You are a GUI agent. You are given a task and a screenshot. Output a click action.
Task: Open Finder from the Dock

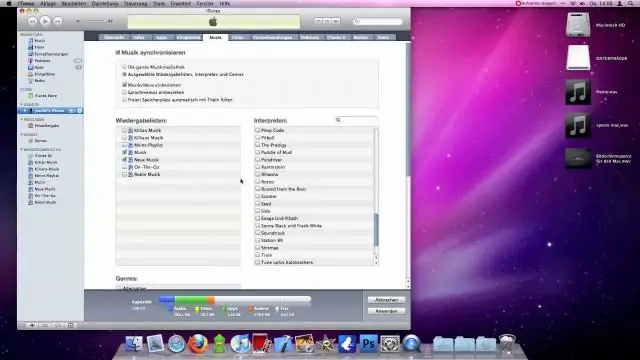(133, 344)
